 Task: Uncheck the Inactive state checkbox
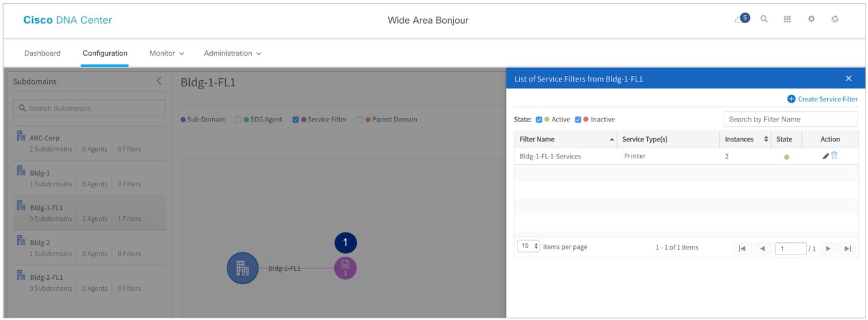[578, 120]
